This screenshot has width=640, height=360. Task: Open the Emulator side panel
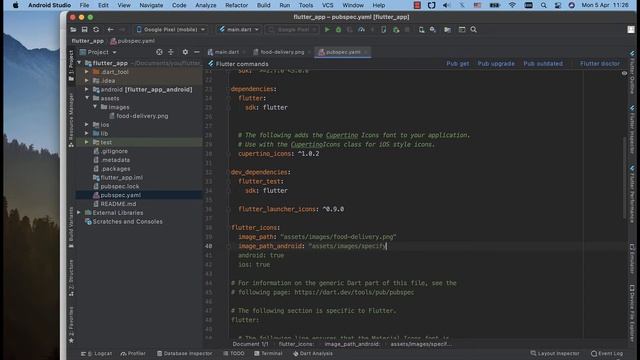coord(632,259)
